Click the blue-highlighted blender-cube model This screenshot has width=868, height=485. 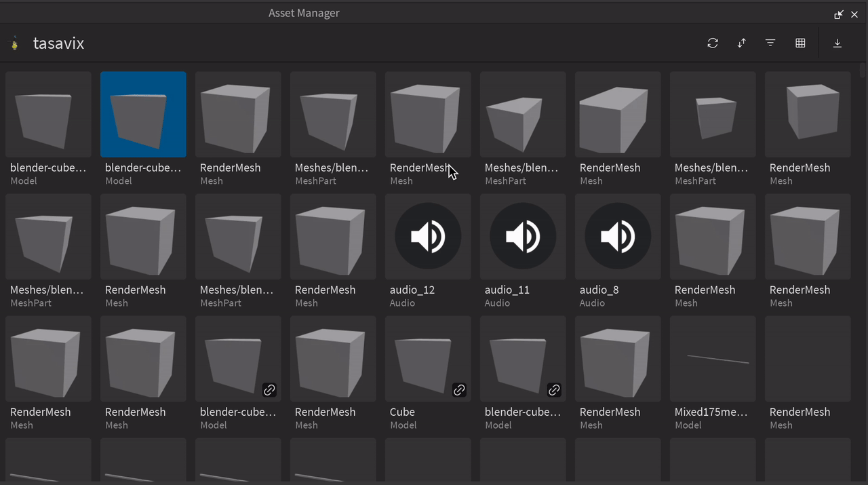(143, 115)
